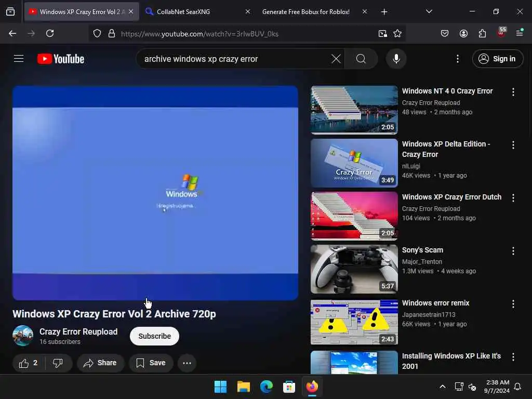Click the Japanesetrain1713 channel name

[429, 314]
